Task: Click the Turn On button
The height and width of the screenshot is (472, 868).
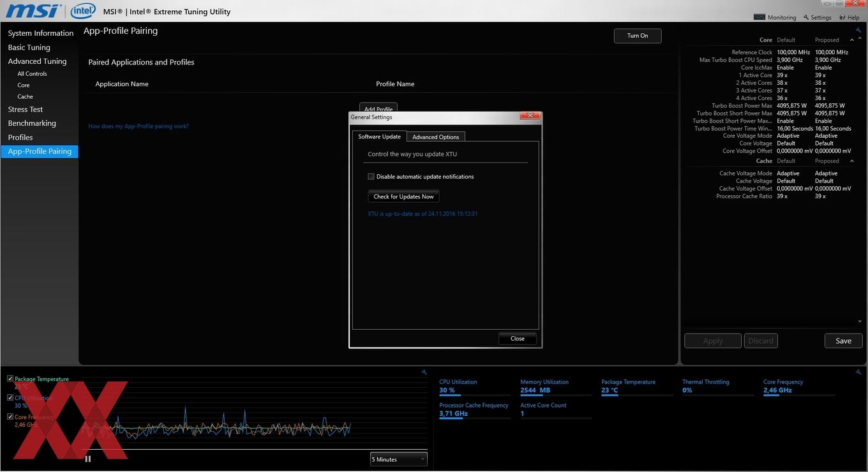Action: [638, 36]
